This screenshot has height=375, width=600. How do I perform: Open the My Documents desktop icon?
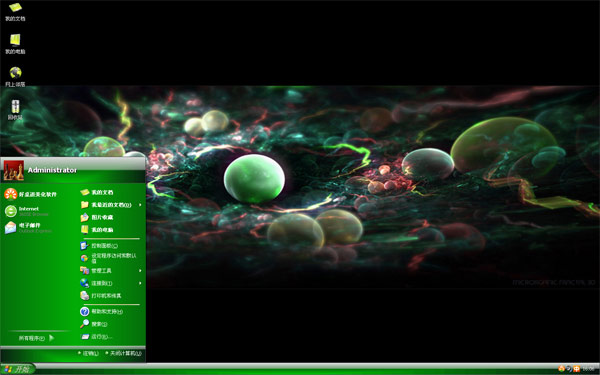coord(15,11)
